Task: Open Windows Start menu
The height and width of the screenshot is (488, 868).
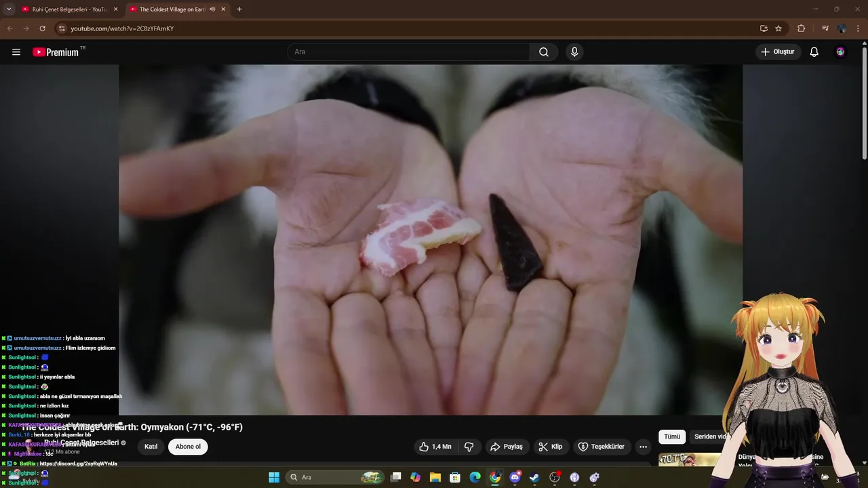Action: click(x=274, y=477)
